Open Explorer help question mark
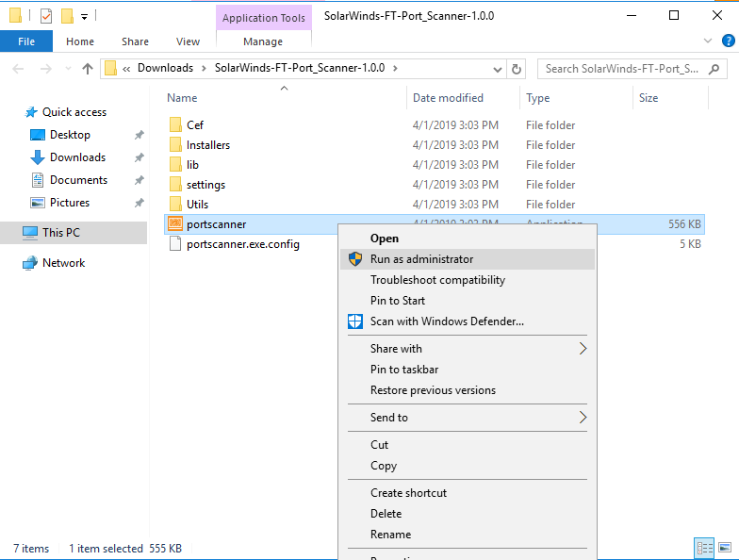Image resolution: width=739 pixels, height=560 pixels. click(x=728, y=41)
